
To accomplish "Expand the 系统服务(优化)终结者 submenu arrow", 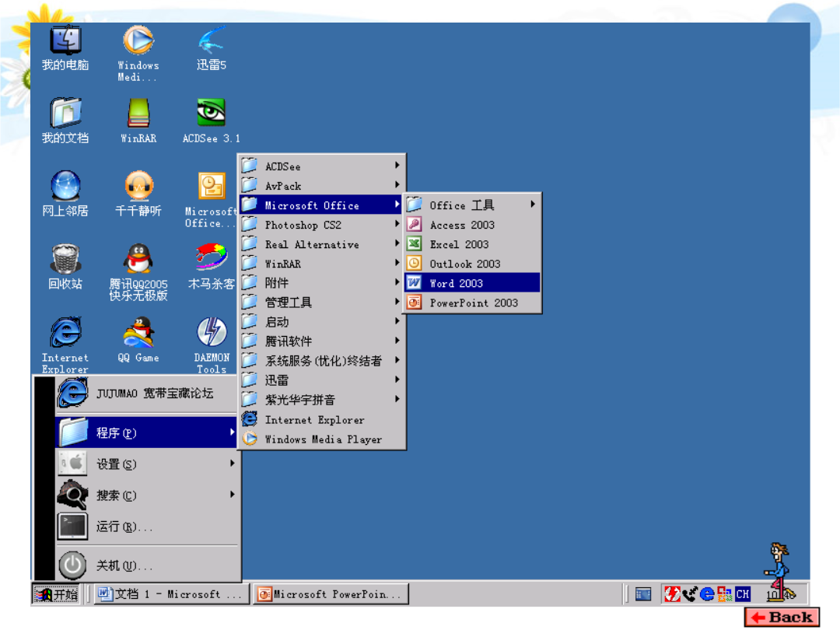I will 397,360.
